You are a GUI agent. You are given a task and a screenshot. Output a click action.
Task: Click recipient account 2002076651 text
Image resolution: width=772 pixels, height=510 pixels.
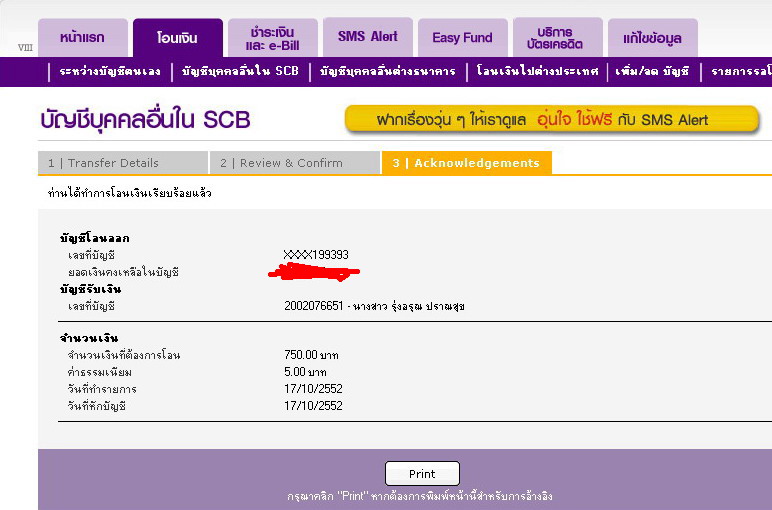click(374, 306)
